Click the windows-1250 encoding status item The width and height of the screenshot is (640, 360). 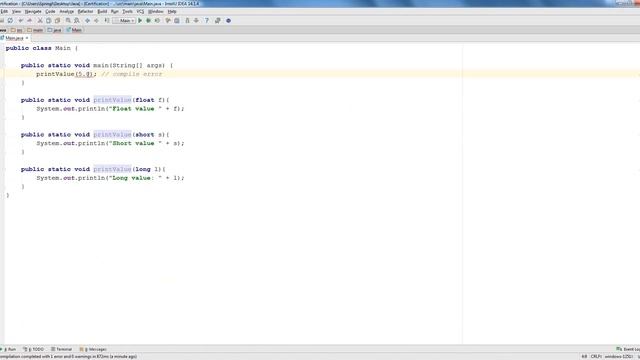[618, 357]
